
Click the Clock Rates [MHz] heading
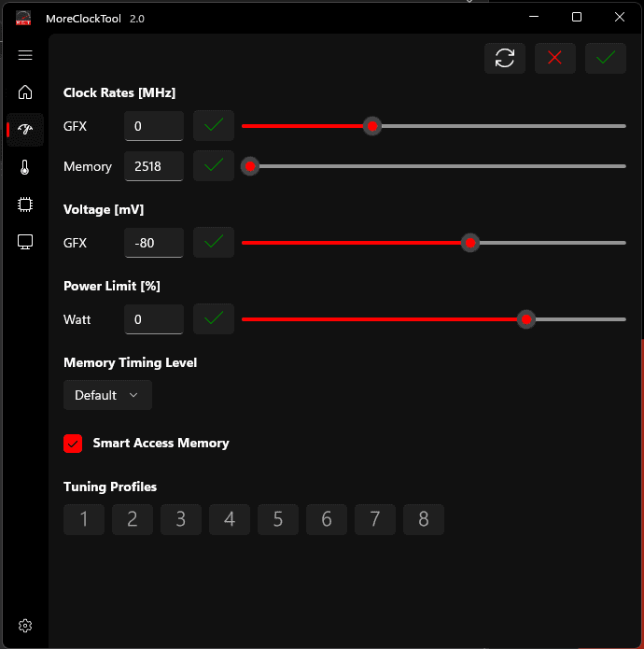coord(119,92)
